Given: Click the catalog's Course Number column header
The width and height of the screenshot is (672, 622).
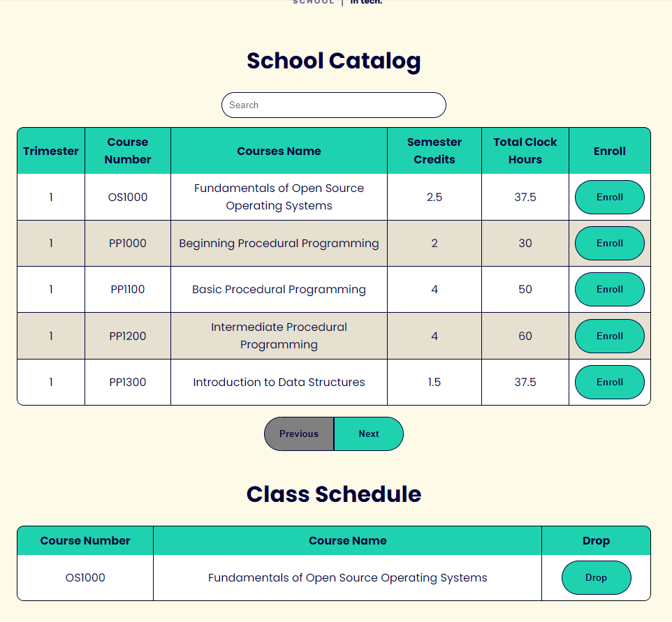Looking at the screenshot, I should point(128,151).
